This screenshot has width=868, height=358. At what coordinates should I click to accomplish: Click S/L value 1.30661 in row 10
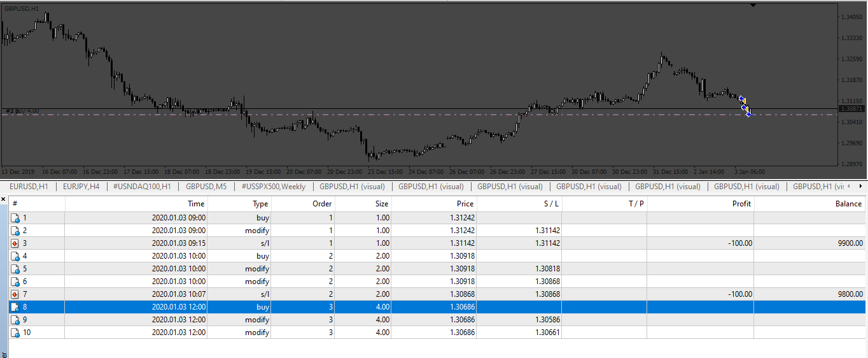tap(547, 333)
